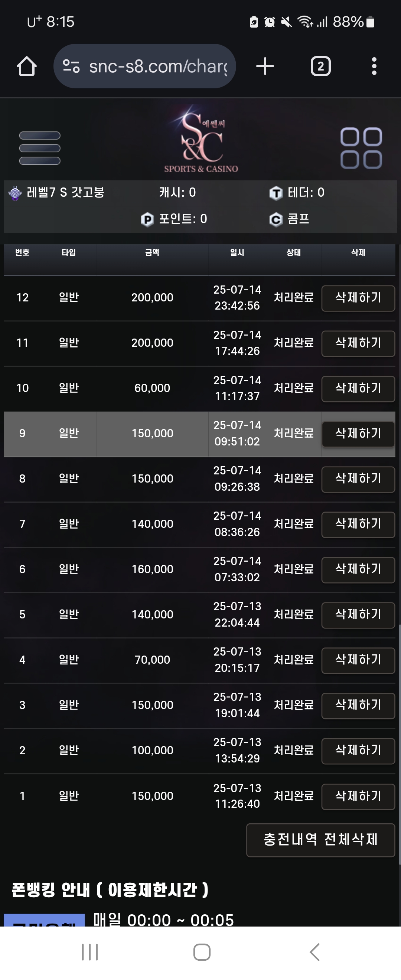Open a new browser tab
This screenshot has width=401, height=980.
[265, 66]
